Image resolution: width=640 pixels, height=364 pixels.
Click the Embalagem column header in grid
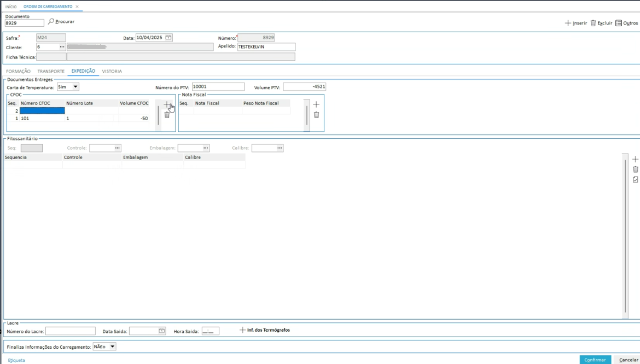tap(153, 157)
